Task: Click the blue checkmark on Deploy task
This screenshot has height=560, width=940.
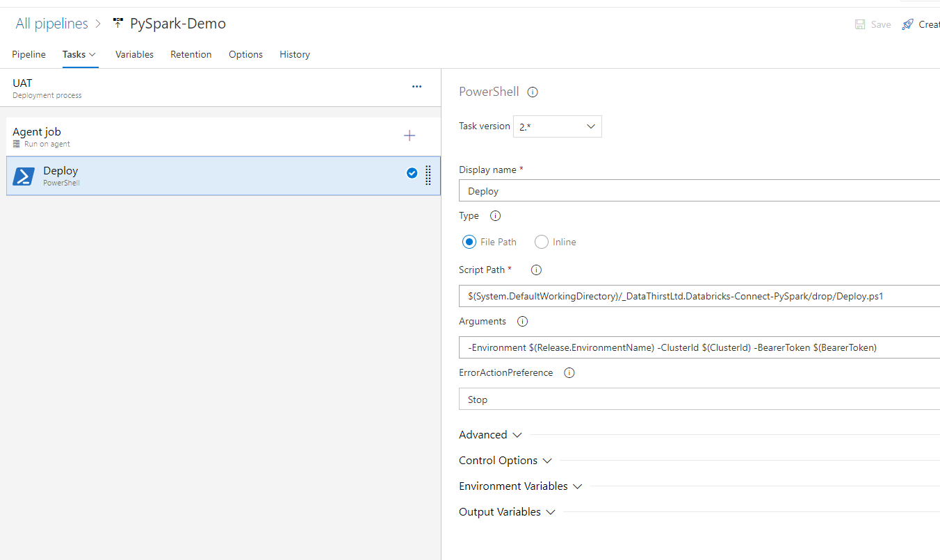Action: point(412,173)
